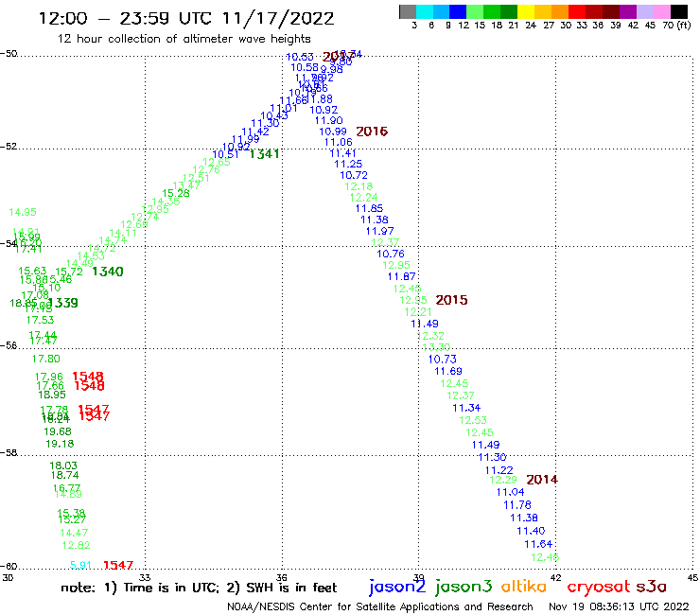700x615 pixels.
Task: Click the wave height value '12.82'
Action: pyautogui.click(x=77, y=545)
